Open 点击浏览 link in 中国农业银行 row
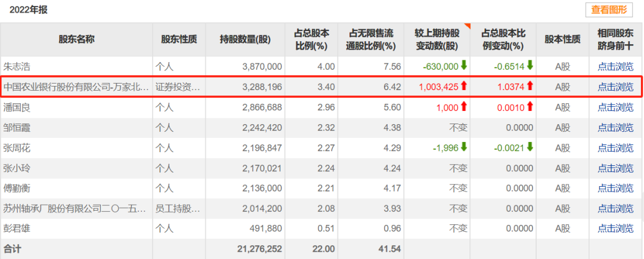 click(615, 87)
